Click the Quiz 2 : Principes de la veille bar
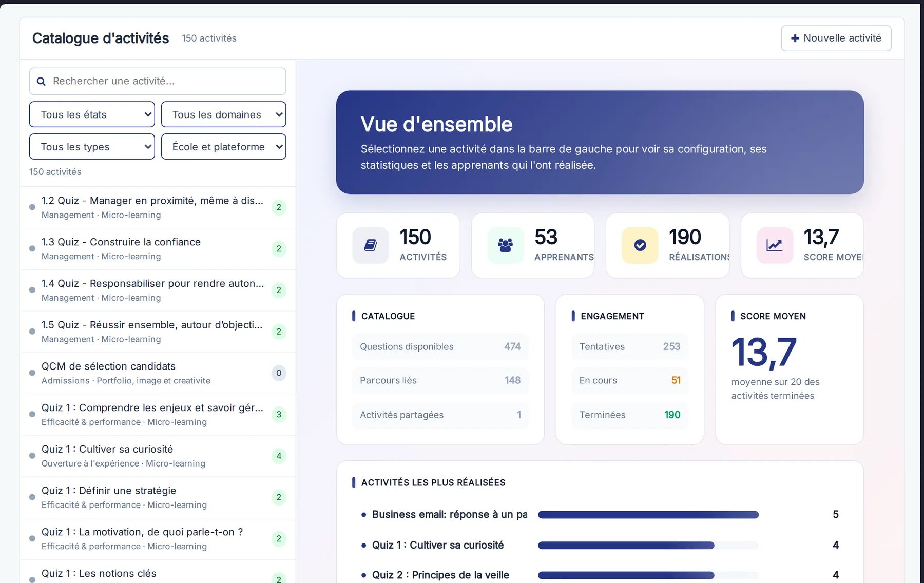Viewport: 924px width, 583px height. 648,575
